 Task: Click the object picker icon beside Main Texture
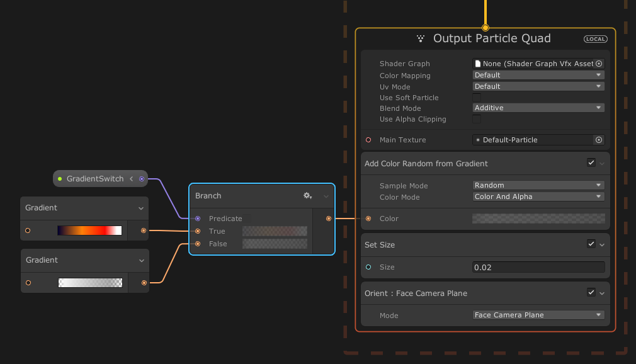coord(599,139)
